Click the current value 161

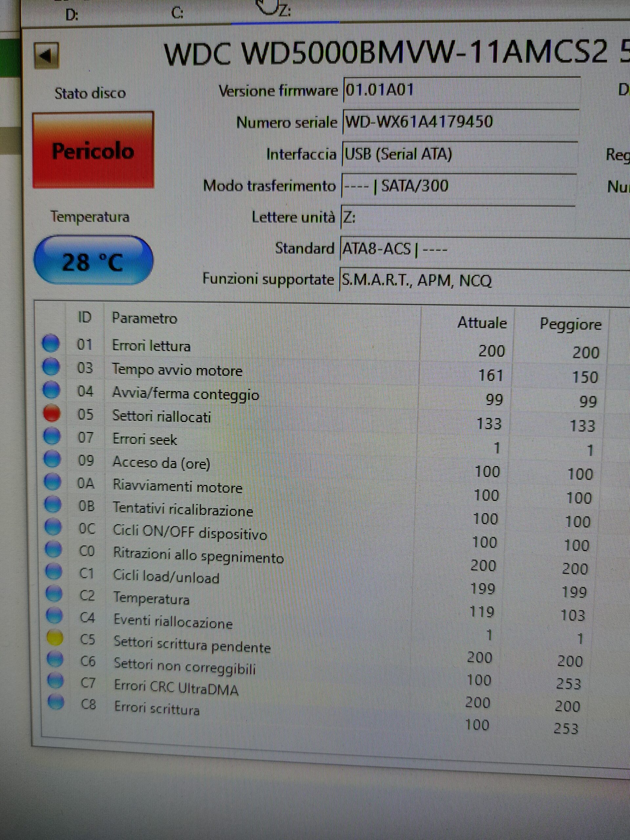click(x=491, y=375)
